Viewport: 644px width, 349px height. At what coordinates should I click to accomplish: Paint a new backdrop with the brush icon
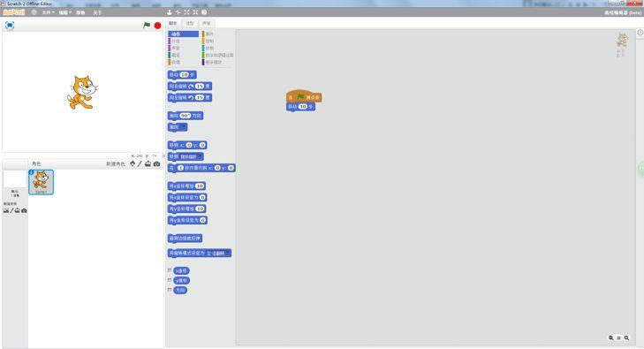click(11, 210)
